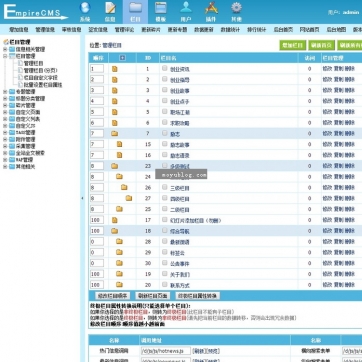This screenshot has width=362, height=362.
Task: Click the folder icon for ID 18
Action: click(115, 231)
